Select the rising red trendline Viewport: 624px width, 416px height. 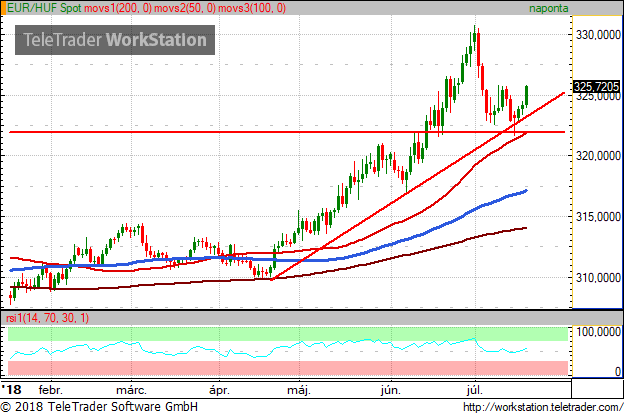pyautogui.click(x=418, y=184)
